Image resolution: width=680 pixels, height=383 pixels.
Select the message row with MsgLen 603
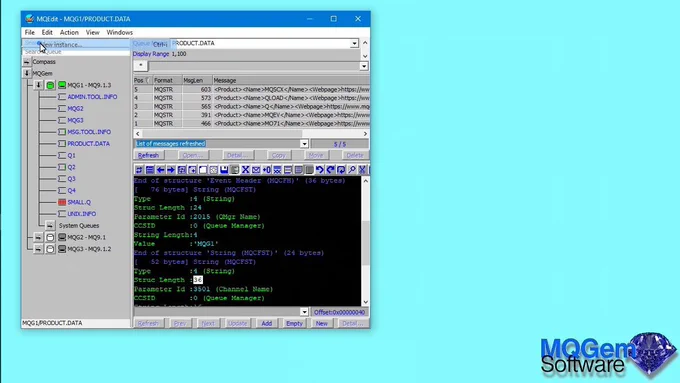pos(252,89)
